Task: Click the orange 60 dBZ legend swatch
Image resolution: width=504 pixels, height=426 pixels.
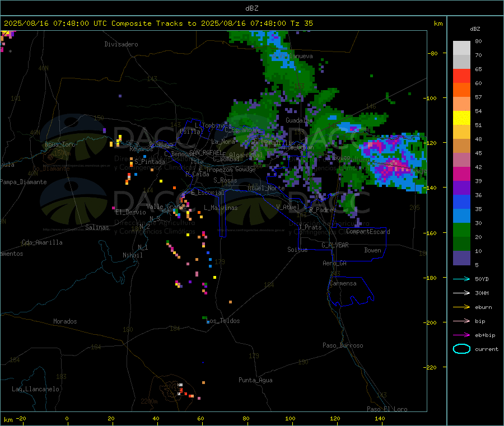Action: point(461,90)
